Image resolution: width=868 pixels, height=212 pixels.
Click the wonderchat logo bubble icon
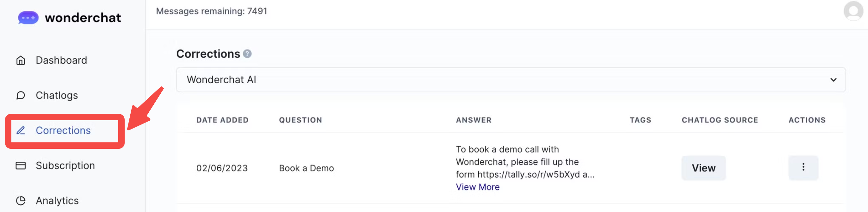(28, 17)
